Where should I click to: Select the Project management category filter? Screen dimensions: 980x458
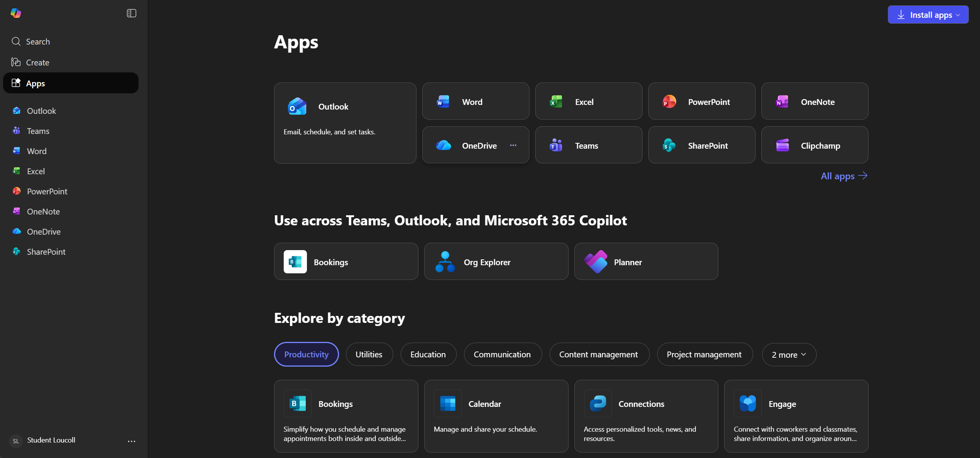(x=705, y=354)
